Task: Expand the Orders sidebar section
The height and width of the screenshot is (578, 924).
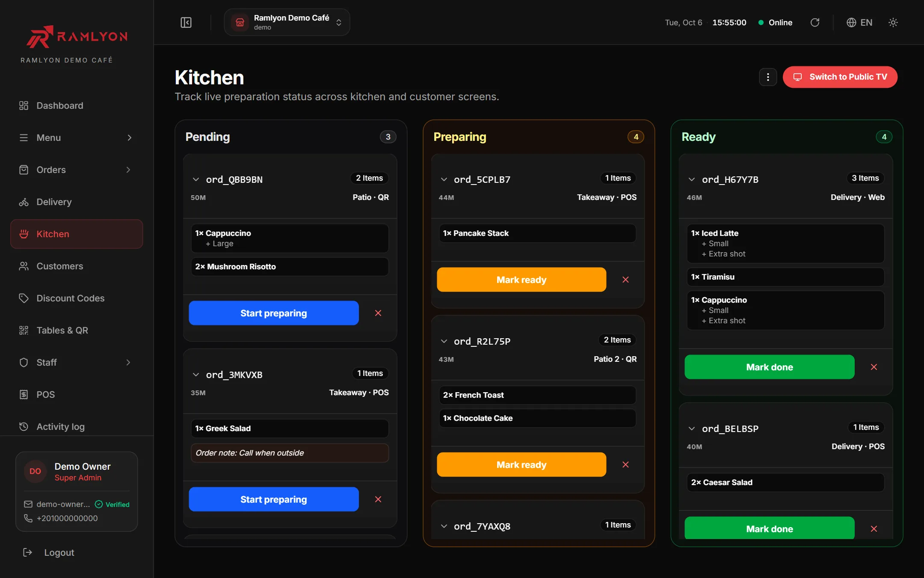Action: pos(77,170)
